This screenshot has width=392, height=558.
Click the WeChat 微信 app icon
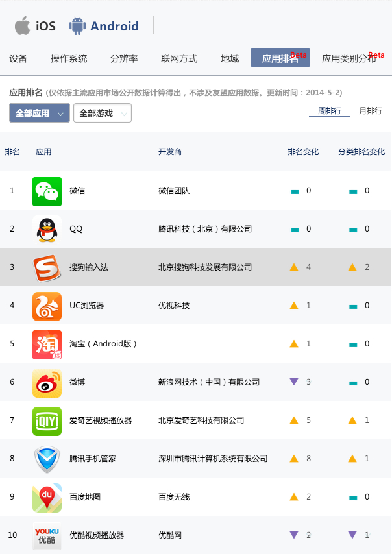point(47,191)
